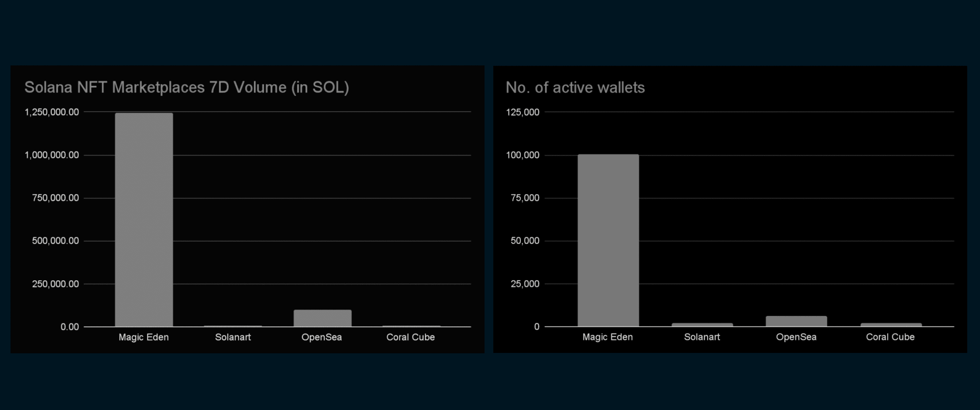The width and height of the screenshot is (980, 410).
Task: Click 'Coral Cube' label under wallets chart
Action: coord(890,337)
